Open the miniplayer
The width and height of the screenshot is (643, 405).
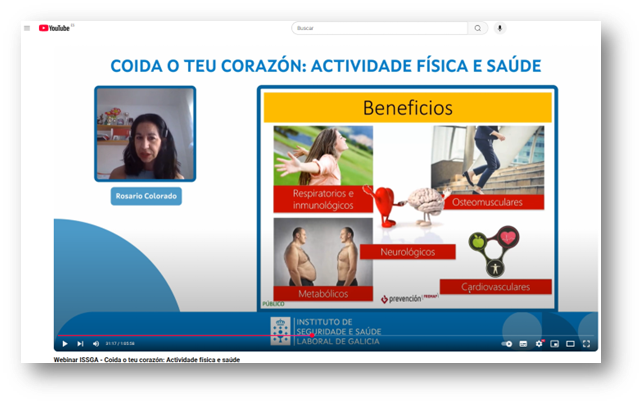click(555, 344)
